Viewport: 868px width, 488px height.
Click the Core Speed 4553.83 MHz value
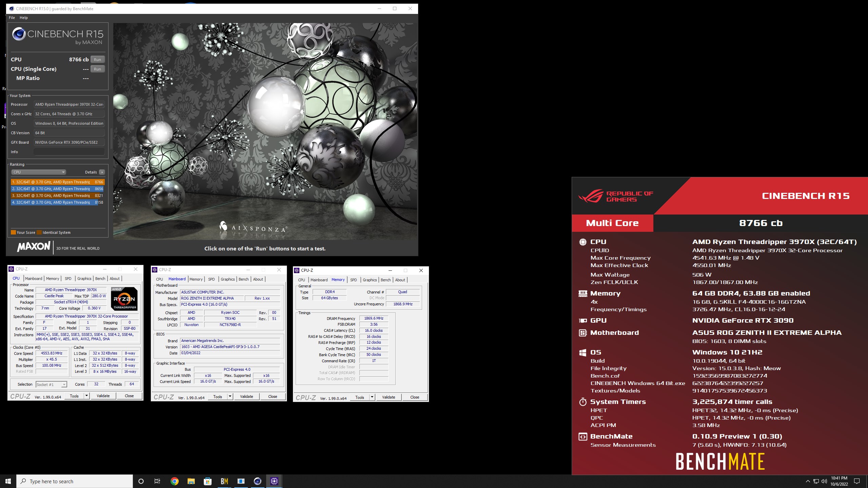tap(52, 353)
